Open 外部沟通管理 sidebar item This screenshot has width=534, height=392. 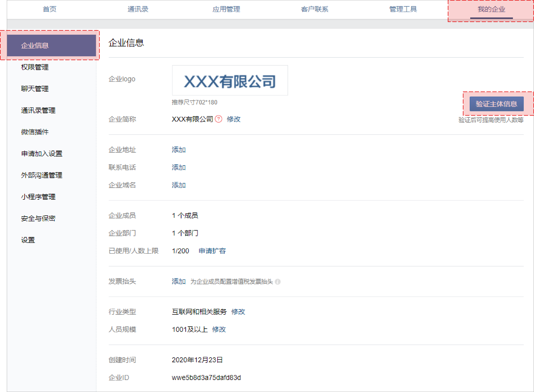pos(41,175)
